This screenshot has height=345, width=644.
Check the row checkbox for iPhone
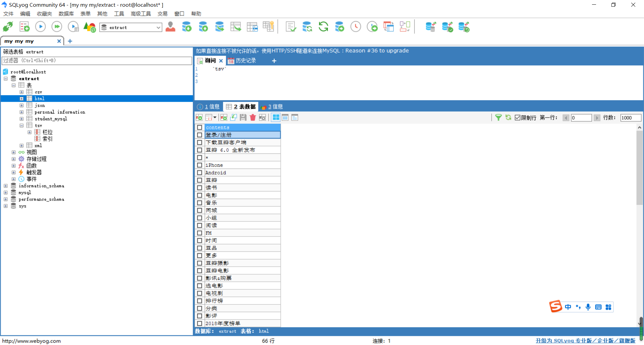coord(200,165)
